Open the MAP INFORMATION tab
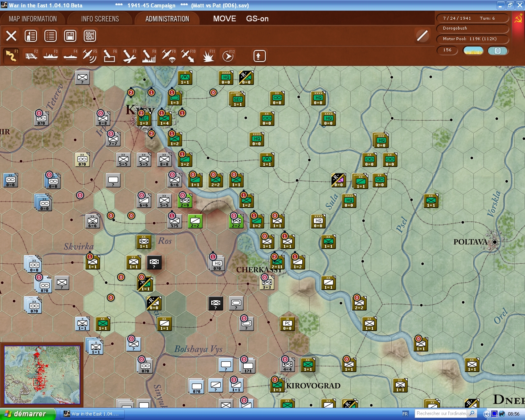The height and width of the screenshot is (420, 525). [33, 19]
